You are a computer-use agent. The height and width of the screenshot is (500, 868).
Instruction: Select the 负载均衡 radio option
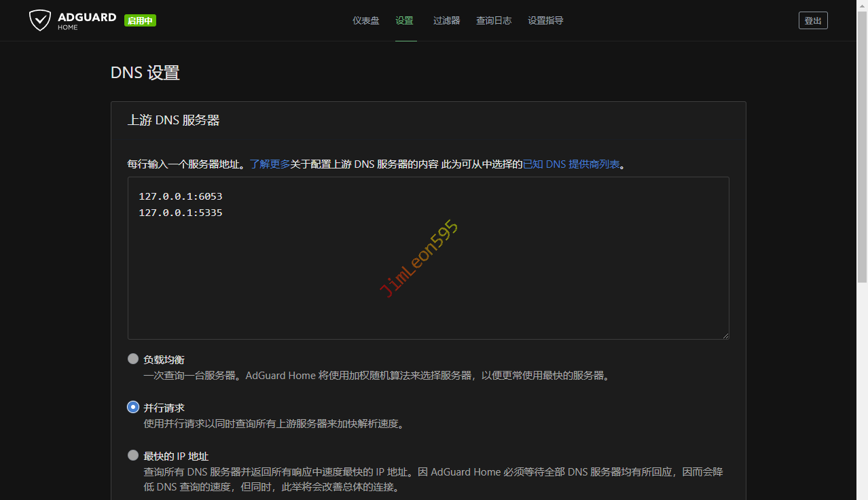click(x=133, y=359)
